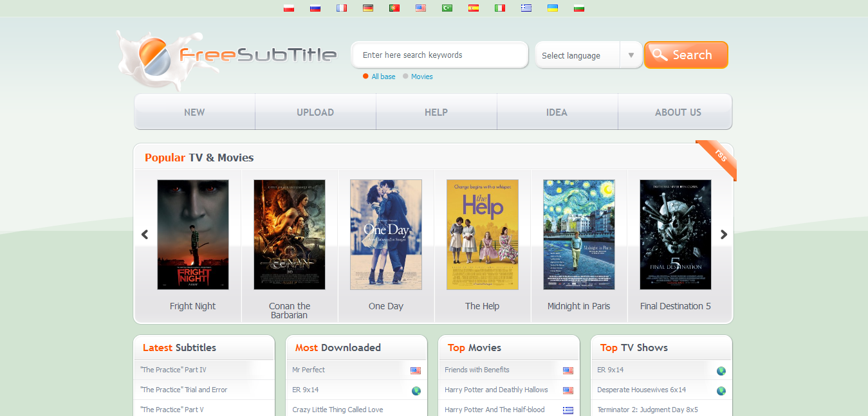Open The Help movie poster
The height and width of the screenshot is (416, 868).
coord(483,235)
